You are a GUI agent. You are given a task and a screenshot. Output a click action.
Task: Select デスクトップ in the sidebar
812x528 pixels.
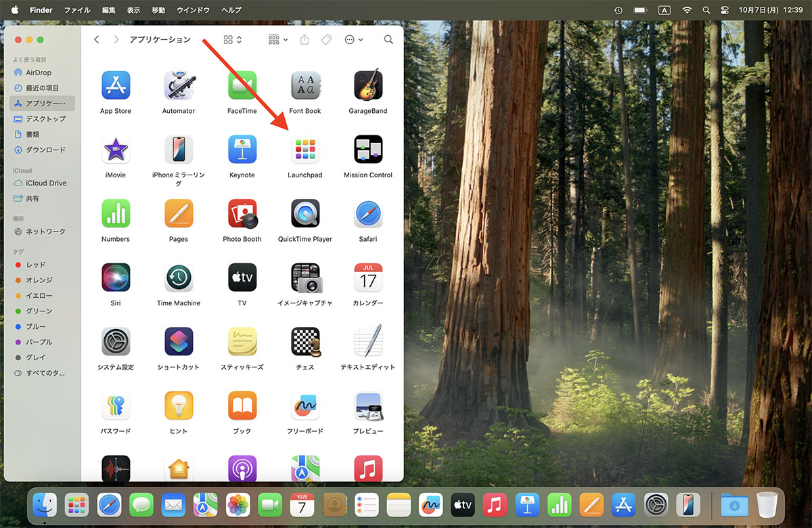click(x=42, y=118)
